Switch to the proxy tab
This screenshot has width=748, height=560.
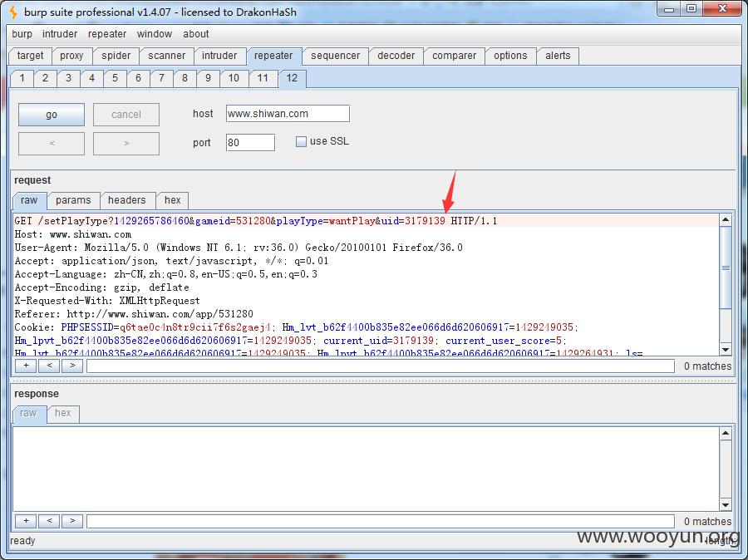tap(71, 56)
